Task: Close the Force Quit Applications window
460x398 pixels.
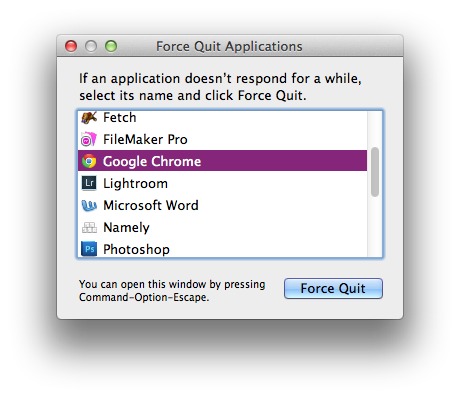Action: [x=71, y=46]
